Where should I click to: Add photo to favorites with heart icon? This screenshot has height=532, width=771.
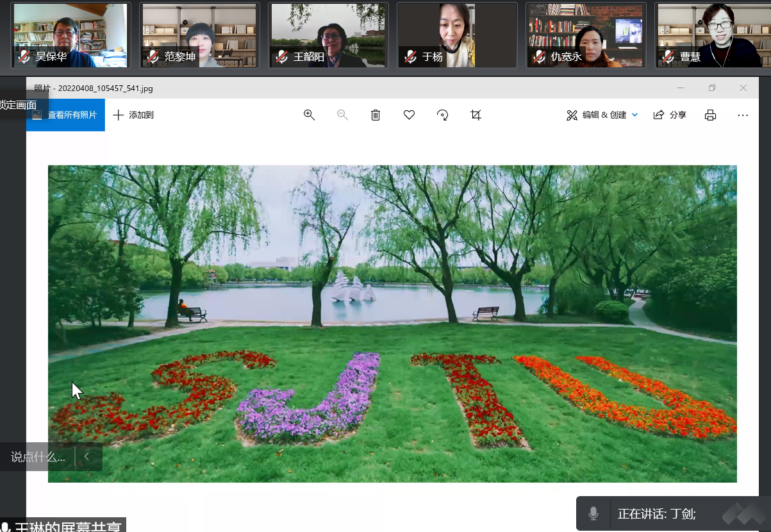click(x=409, y=115)
